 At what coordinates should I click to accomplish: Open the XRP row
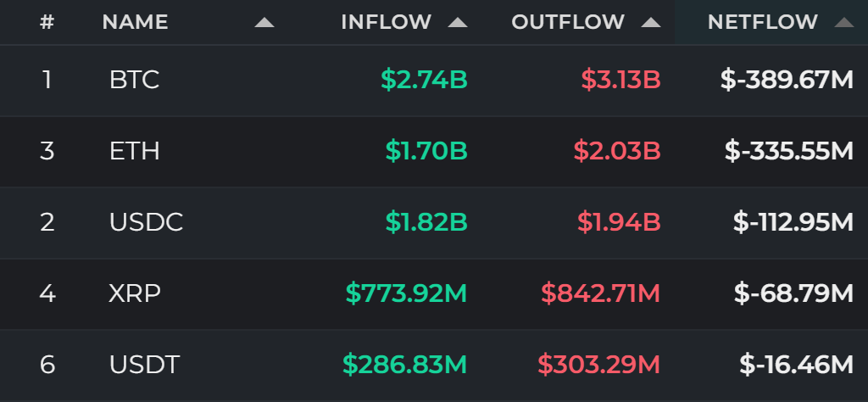[x=434, y=293]
